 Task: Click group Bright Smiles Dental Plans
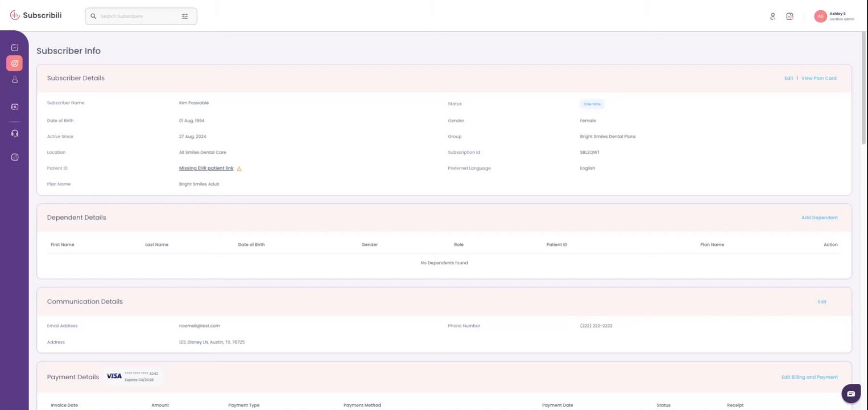[607, 137]
